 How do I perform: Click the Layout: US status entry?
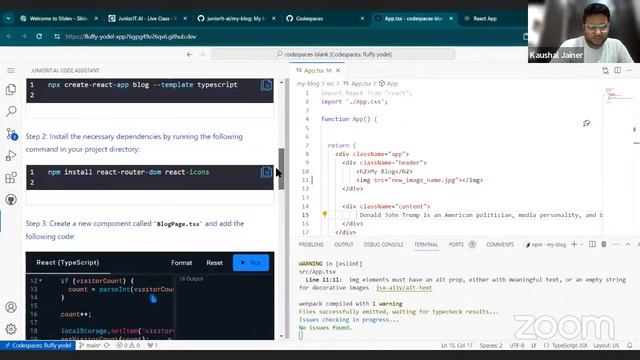click(x=606, y=345)
